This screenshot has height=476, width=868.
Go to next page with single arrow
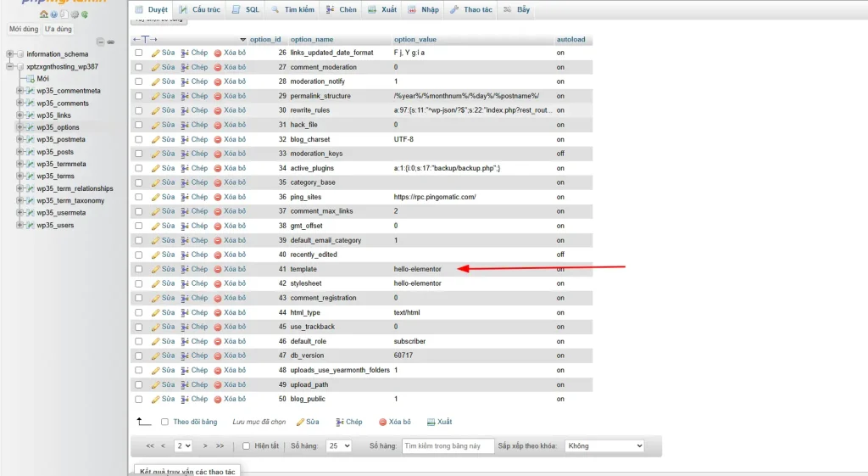(205, 446)
